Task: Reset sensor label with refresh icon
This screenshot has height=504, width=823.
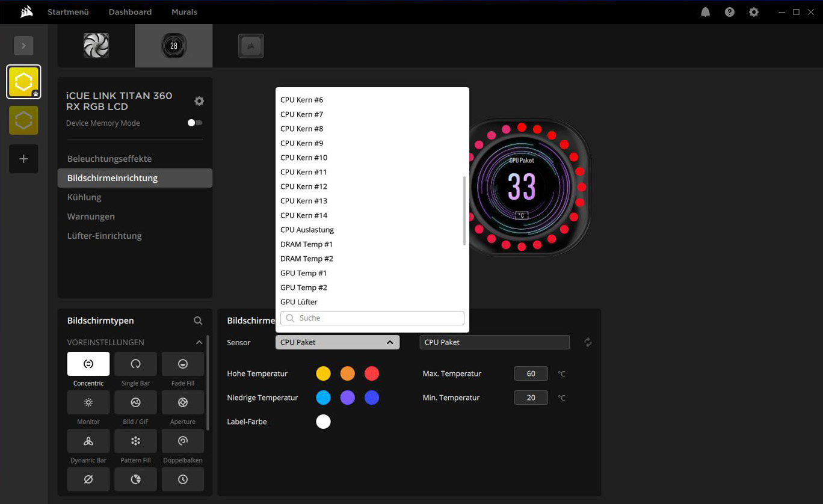Action: tap(588, 342)
